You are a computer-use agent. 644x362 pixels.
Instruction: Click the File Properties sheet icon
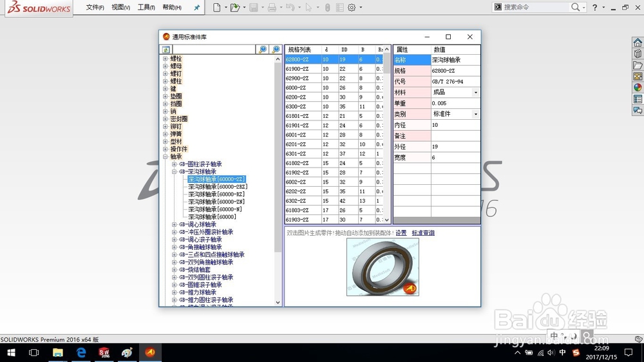click(x=339, y=7)
